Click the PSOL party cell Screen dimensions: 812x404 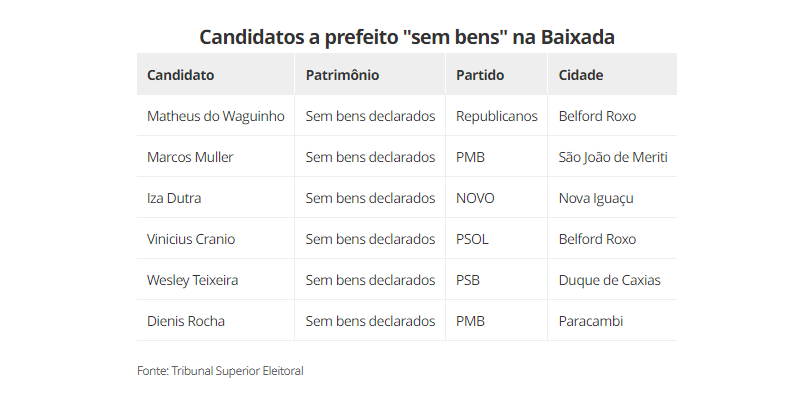point(472,239)
